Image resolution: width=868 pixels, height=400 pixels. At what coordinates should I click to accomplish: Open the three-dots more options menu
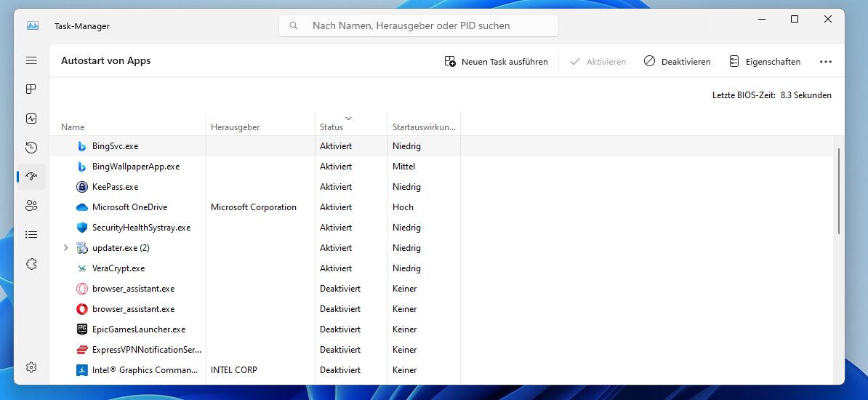(x=825, y=62)
